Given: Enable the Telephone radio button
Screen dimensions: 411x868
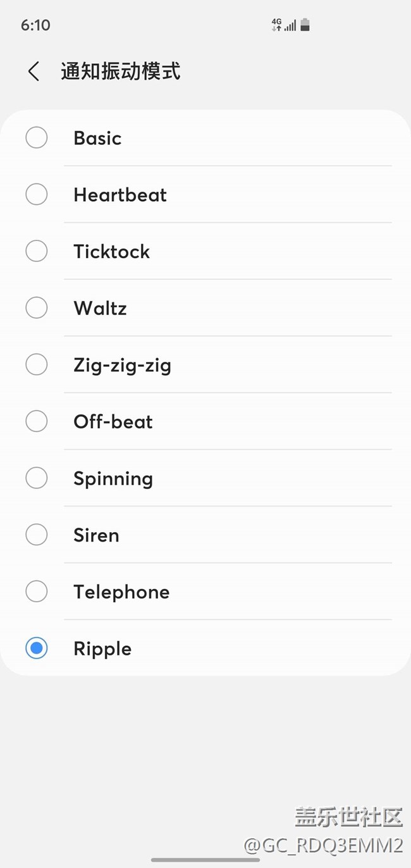Looking at the screenshot, I should [x=37, y=592].
